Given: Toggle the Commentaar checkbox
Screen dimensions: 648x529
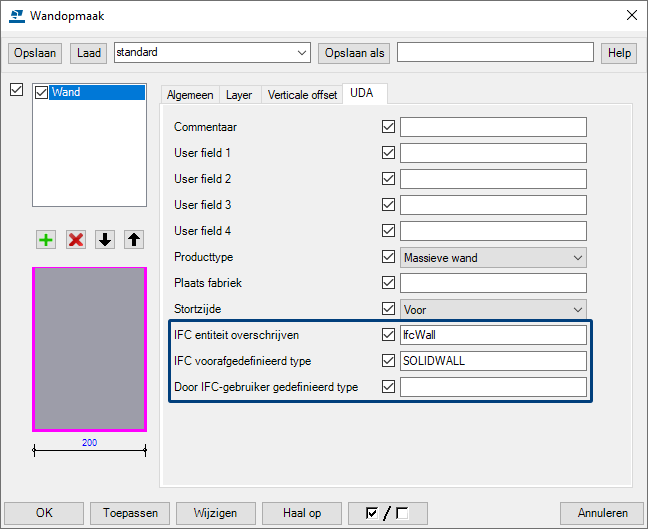Looking at the screenshot, I should pyautogui.click(x=388, y=127).
